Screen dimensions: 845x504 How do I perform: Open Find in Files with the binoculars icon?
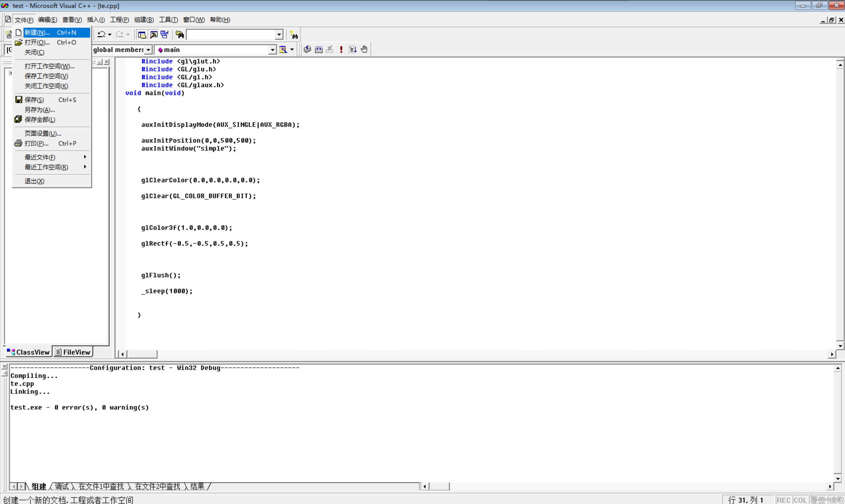179,34
